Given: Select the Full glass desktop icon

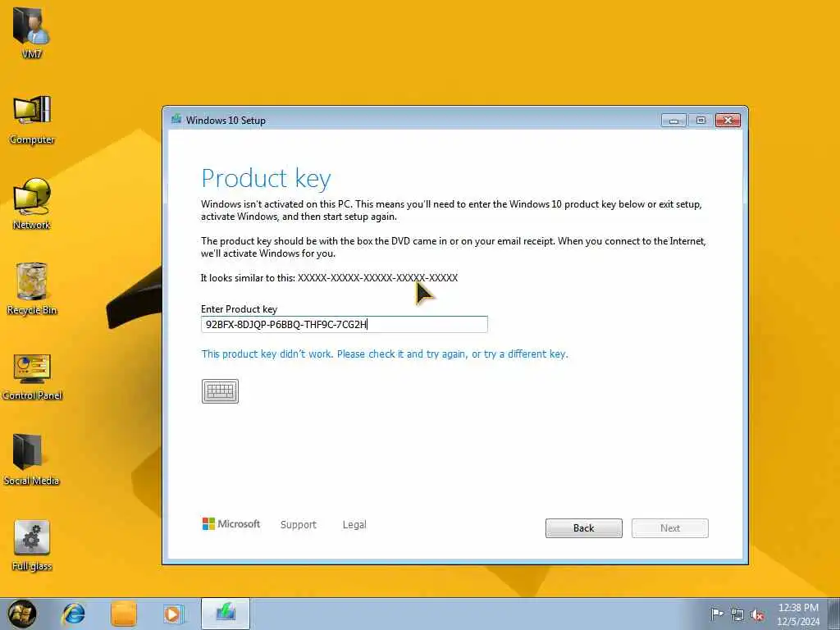Looking at the screenshot, I should click(32, 546).
